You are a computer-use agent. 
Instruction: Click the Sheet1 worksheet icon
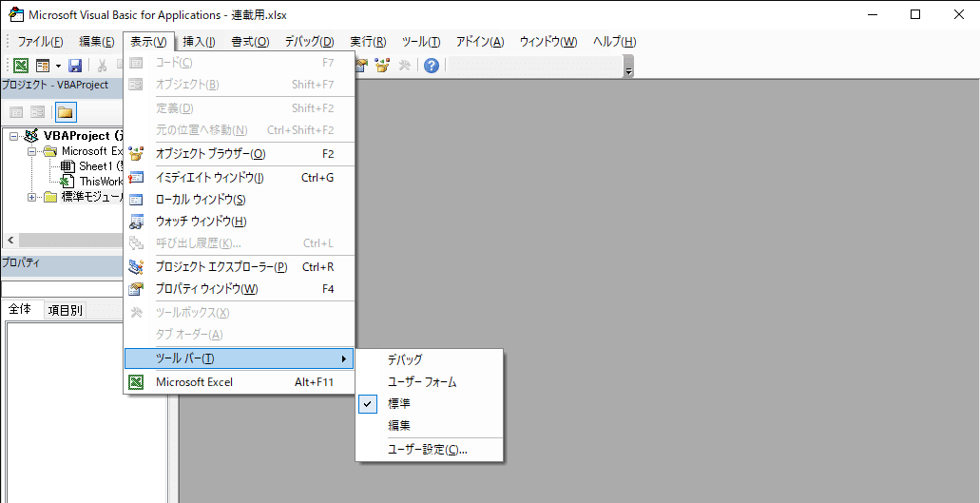point(68,166)
